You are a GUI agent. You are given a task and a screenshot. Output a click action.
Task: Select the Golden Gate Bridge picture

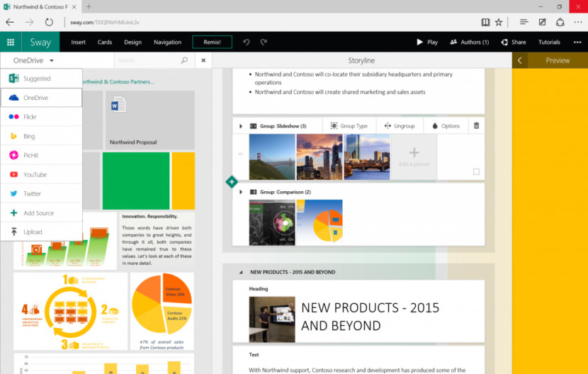272,157
